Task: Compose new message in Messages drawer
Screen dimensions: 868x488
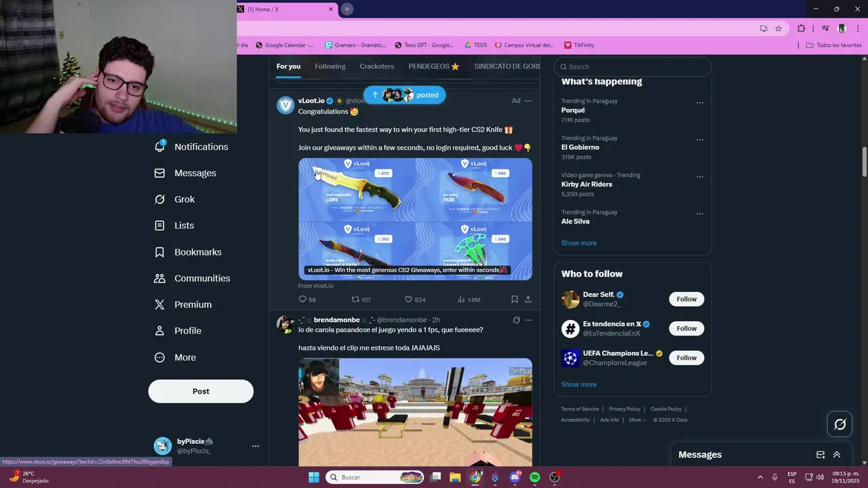Action: (821, 455)
